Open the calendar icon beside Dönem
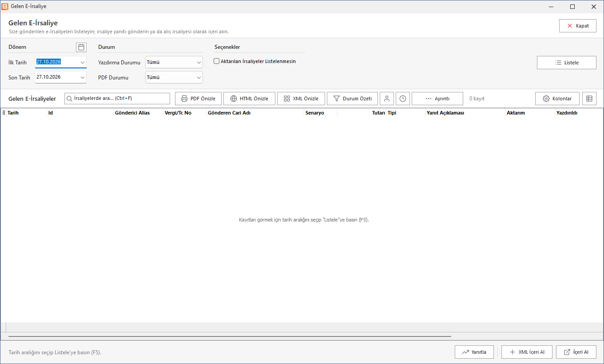 (x=81, y=47)
